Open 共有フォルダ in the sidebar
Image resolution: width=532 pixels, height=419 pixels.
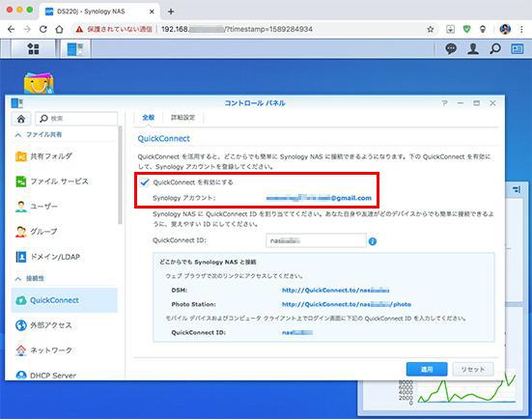(x=65, y=156)
